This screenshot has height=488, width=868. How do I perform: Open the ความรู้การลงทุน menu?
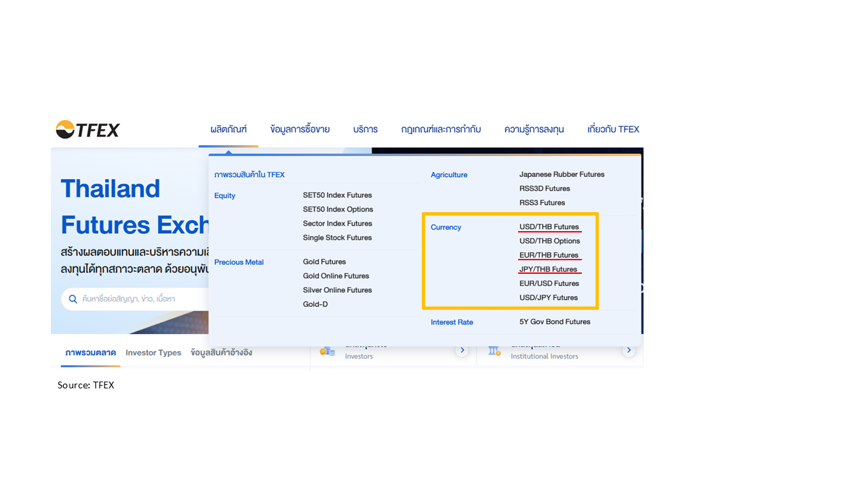click(x=534, y=129)
